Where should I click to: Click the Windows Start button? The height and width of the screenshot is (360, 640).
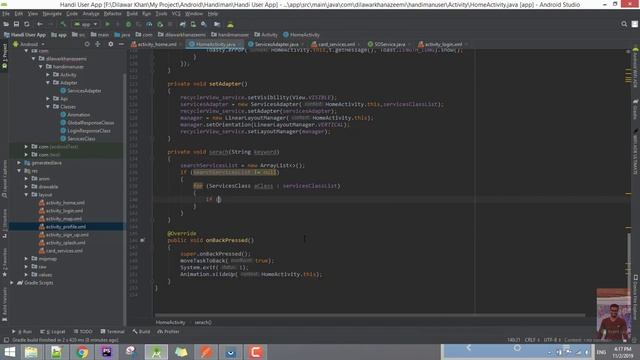9,352
